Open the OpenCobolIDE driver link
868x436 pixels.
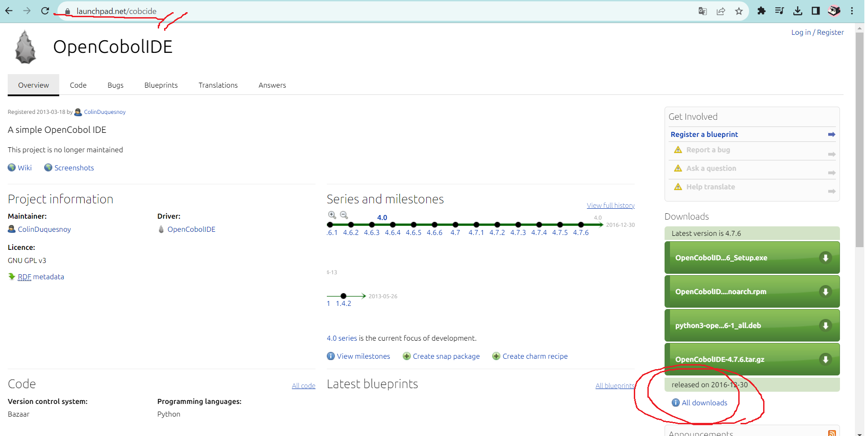click(x=191, y=229)
